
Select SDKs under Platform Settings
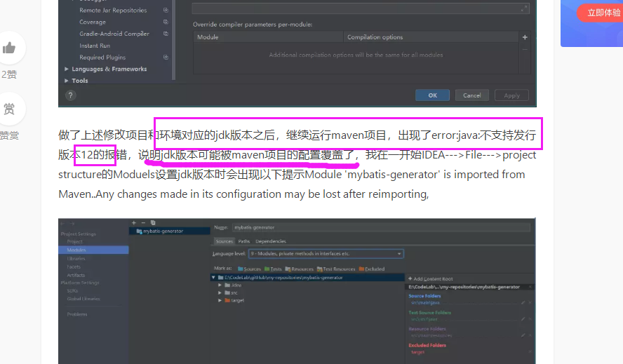click(x=72, y=290)
